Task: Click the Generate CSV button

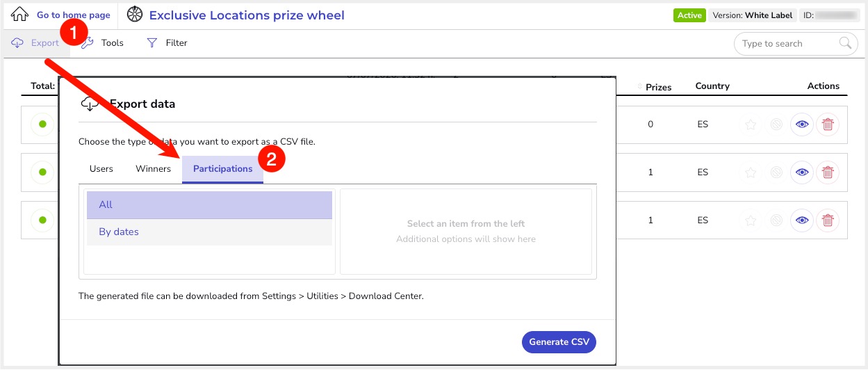Action: tap(559, 342)
